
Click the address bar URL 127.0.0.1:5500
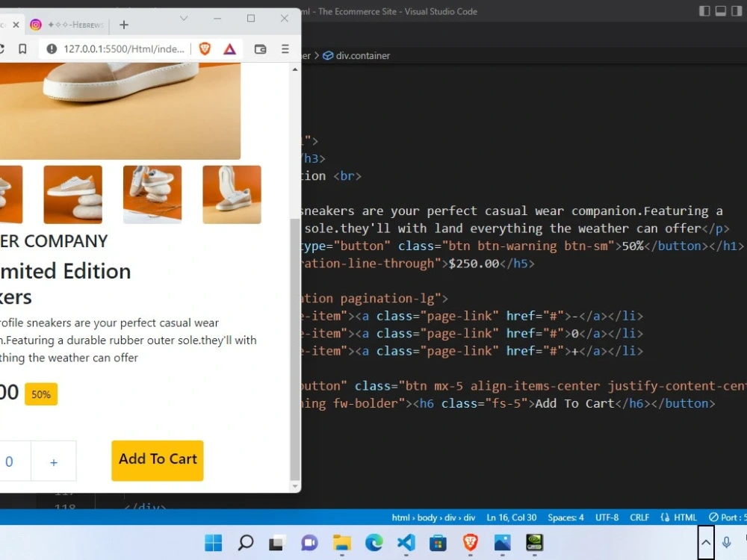[x=124, y=49]
